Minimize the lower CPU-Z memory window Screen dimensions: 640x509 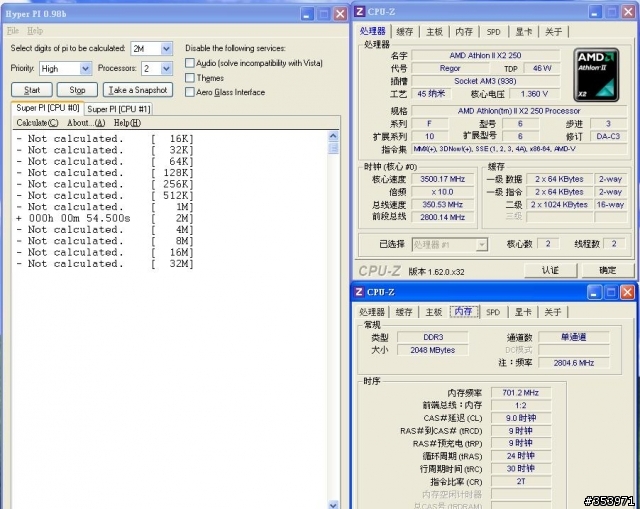(594, 292)
